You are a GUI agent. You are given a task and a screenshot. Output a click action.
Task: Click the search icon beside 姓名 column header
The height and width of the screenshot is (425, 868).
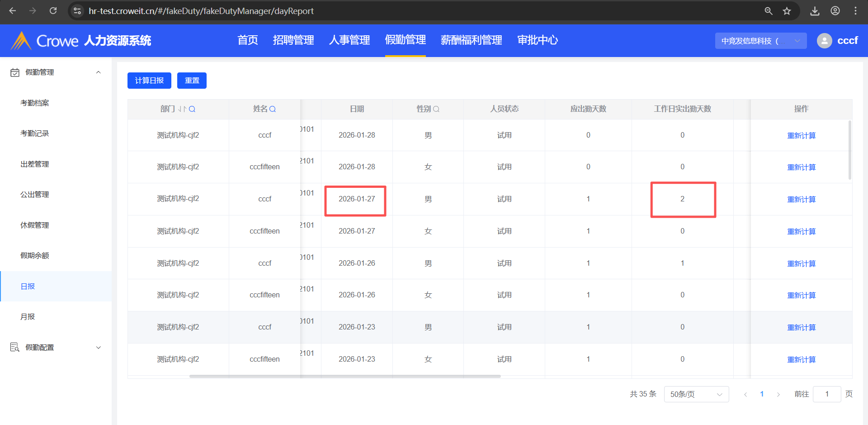coord(273,109)
